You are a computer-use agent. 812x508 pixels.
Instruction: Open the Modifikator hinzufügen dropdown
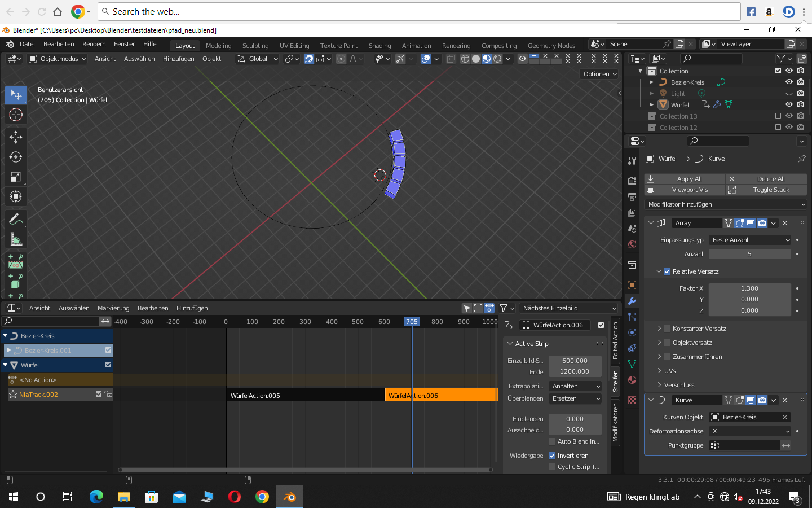tap(725, 204)
